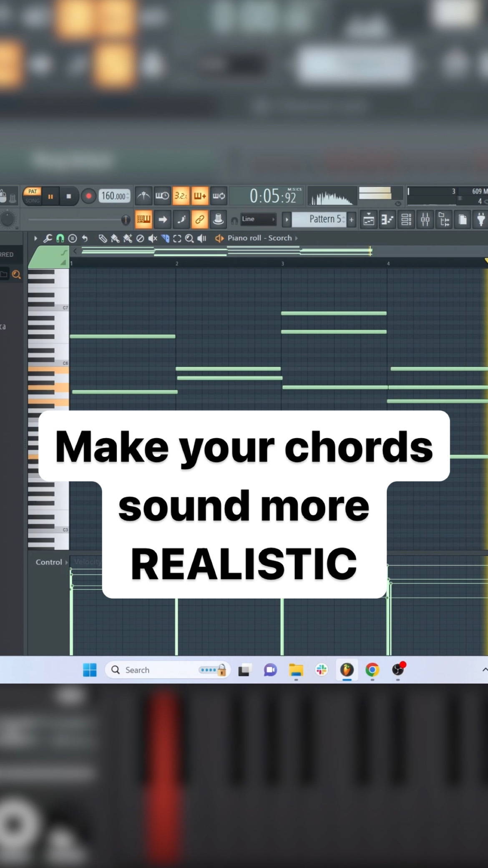Toggle wait for input to start playing
Image resolution: width=488 pixels, height=868 pixels.
[x=162, y=196]
